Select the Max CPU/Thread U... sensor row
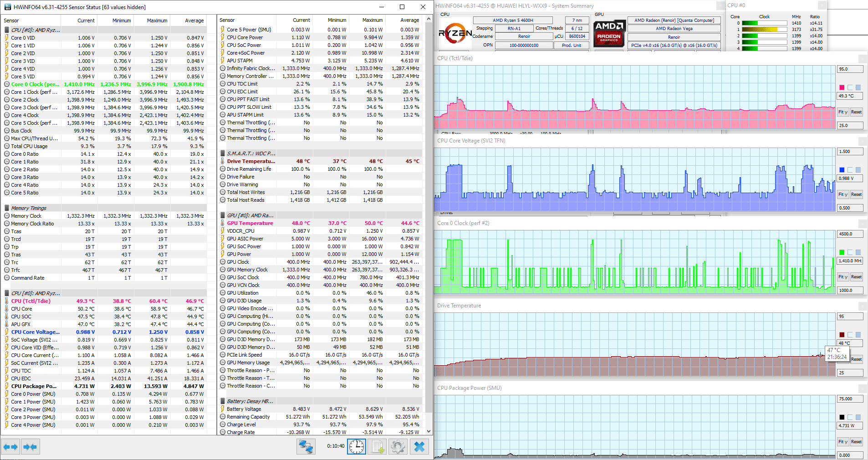 coord(104,138)
